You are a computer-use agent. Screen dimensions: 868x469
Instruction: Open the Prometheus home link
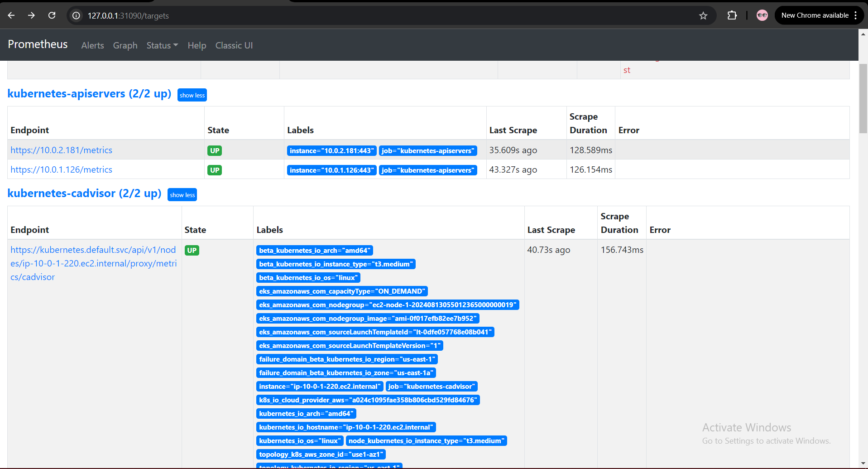38,44
